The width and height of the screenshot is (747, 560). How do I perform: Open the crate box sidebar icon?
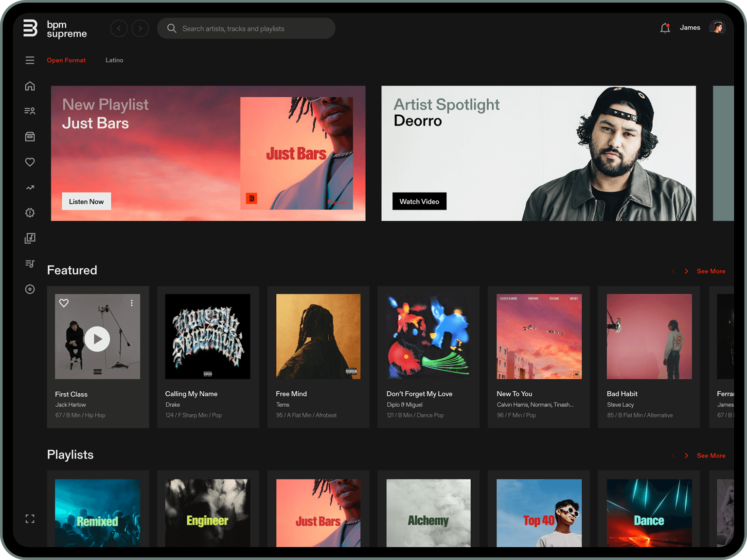(30, 137)
